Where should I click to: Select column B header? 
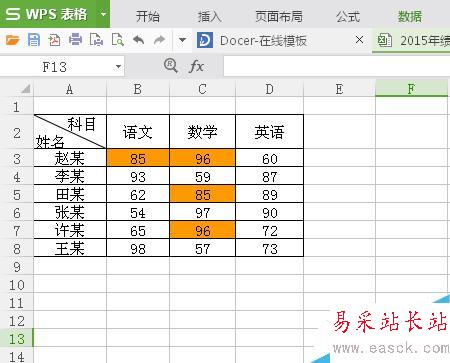tap(138, 89)
